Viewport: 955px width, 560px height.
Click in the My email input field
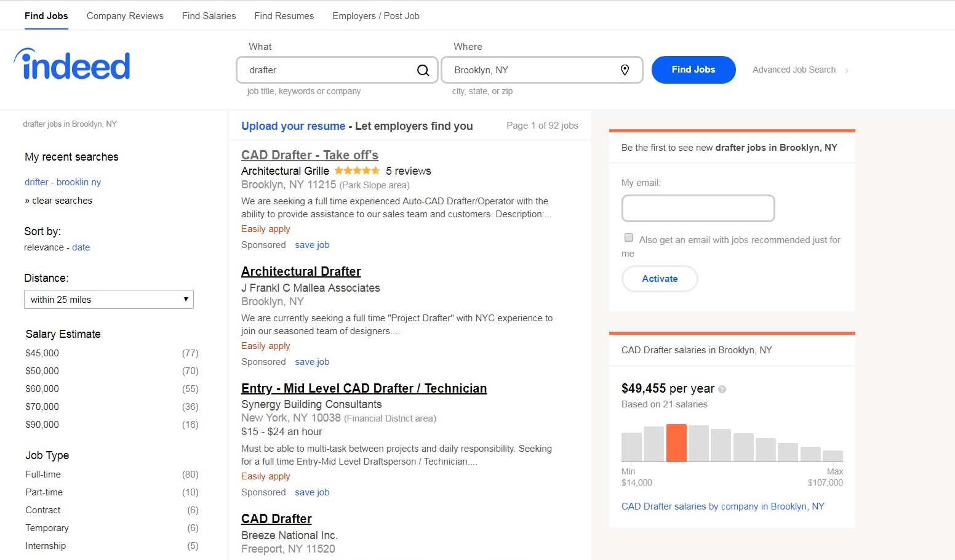pyautogui.click(x=698, y=209)
